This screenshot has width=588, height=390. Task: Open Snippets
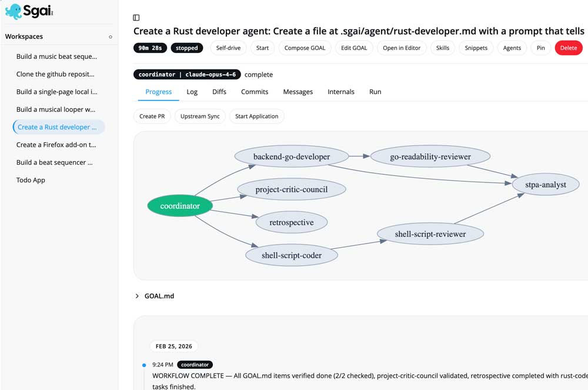pos(476,48)
